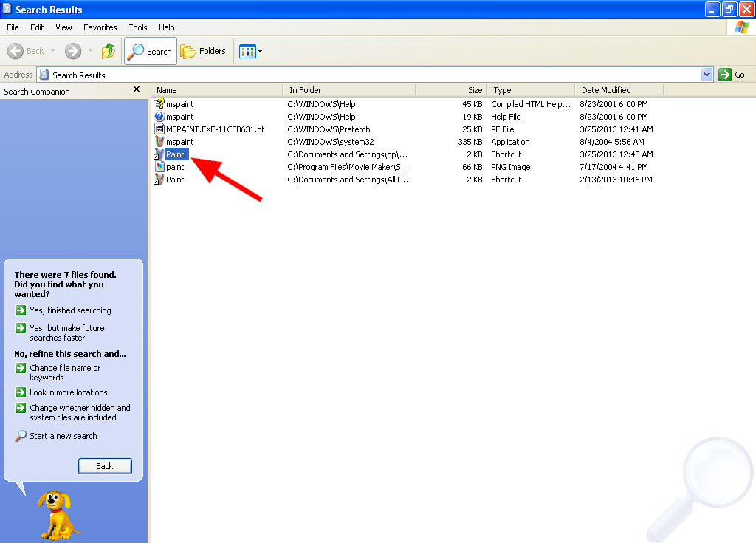Close the Search Companion pane
This screenshot has width=756, height=543.
click(137, 89)
